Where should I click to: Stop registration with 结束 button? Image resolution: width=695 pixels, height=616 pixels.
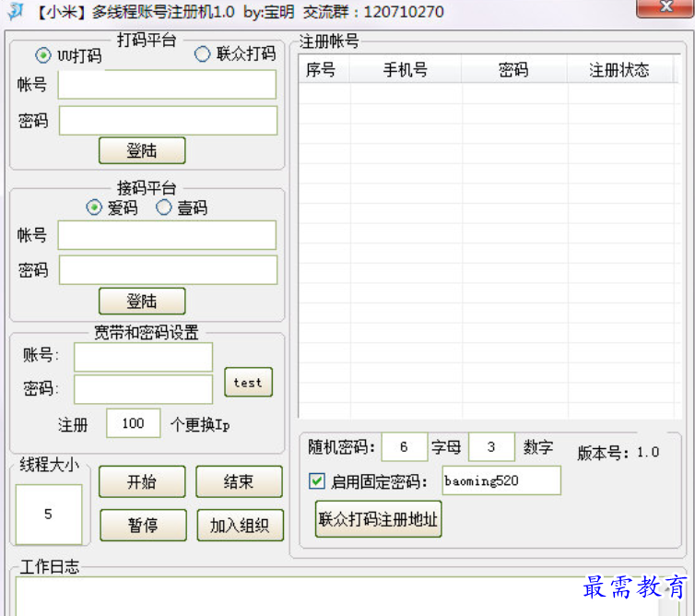point(239,481)
